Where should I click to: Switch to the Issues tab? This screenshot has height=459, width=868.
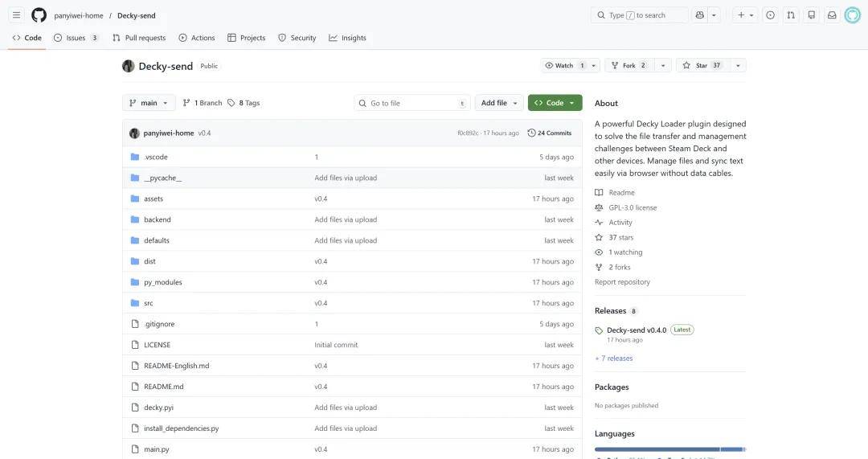(76, 38)
